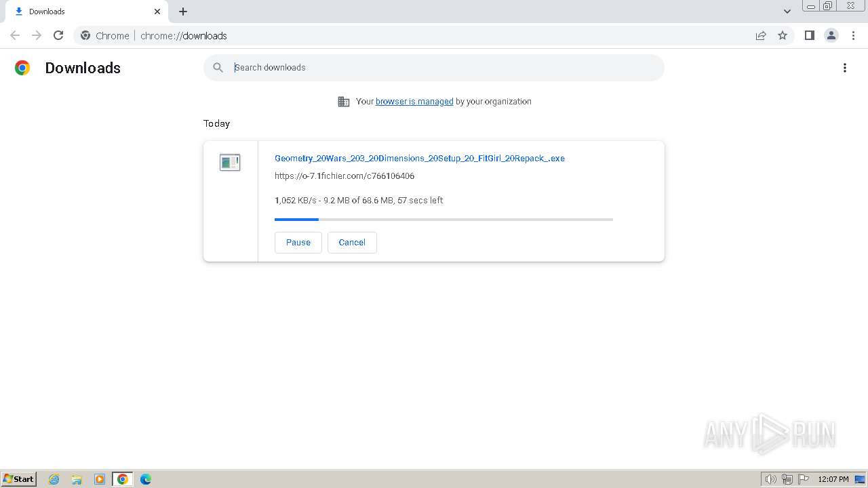Click the 12:07 PM system clock
Viewport: 868px width, 488px height.
pyautogui.click(x=833, y=479)
